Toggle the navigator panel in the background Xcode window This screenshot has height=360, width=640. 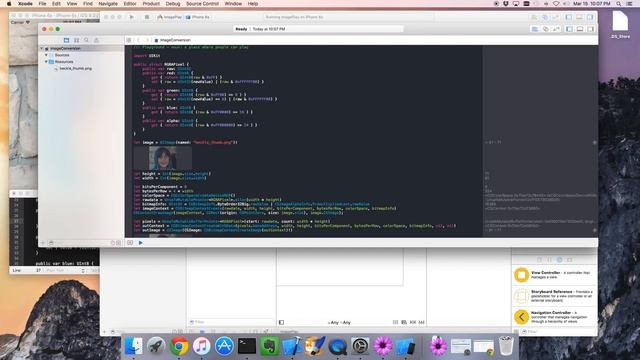pos(569,17)
